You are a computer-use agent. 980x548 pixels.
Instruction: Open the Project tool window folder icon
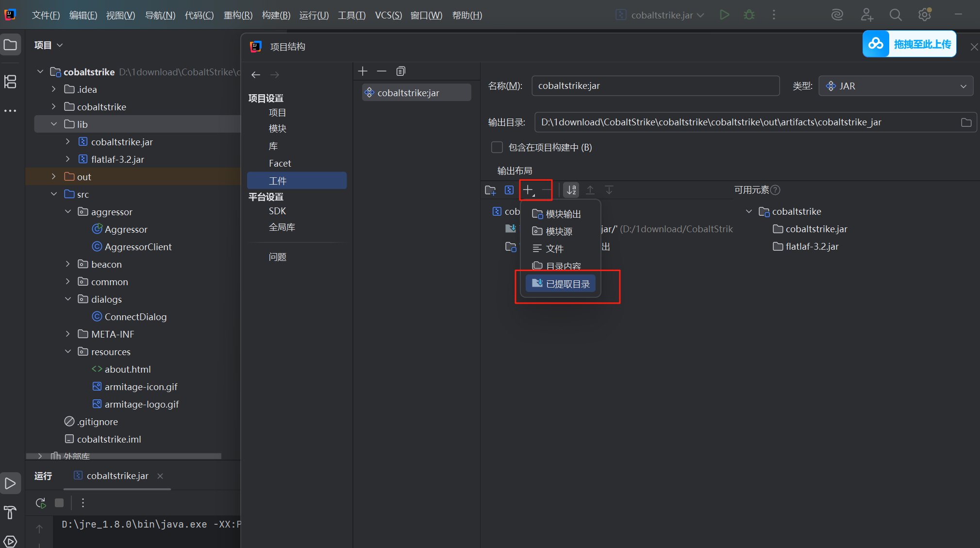point(10,45)
